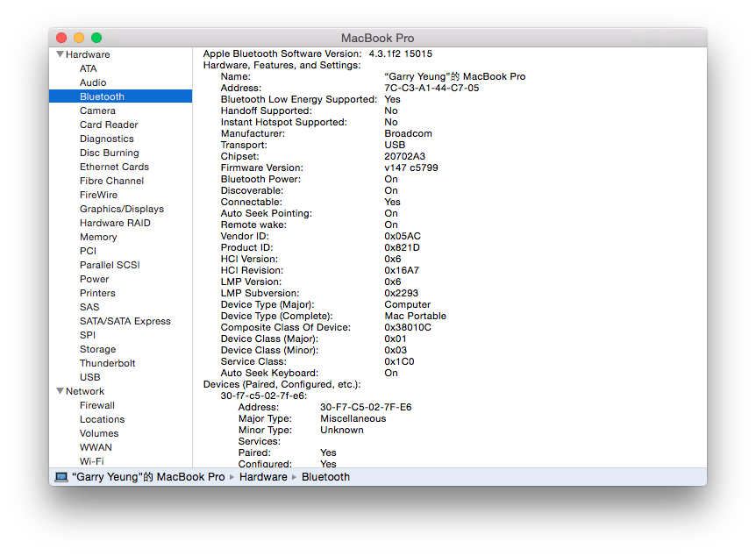Open Storage in the sidebar
Image resolution: width=756 pixels, height=556 pixels.
[98, 349]
